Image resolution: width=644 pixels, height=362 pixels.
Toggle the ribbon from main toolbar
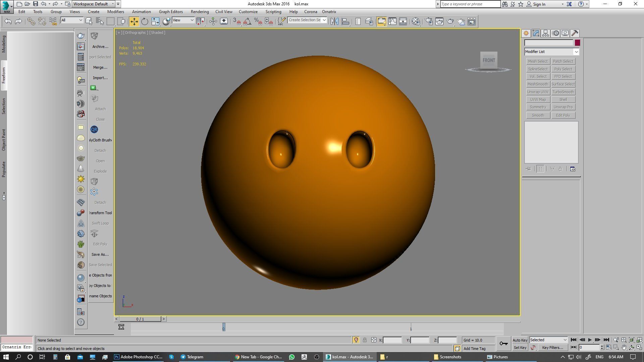381,21
